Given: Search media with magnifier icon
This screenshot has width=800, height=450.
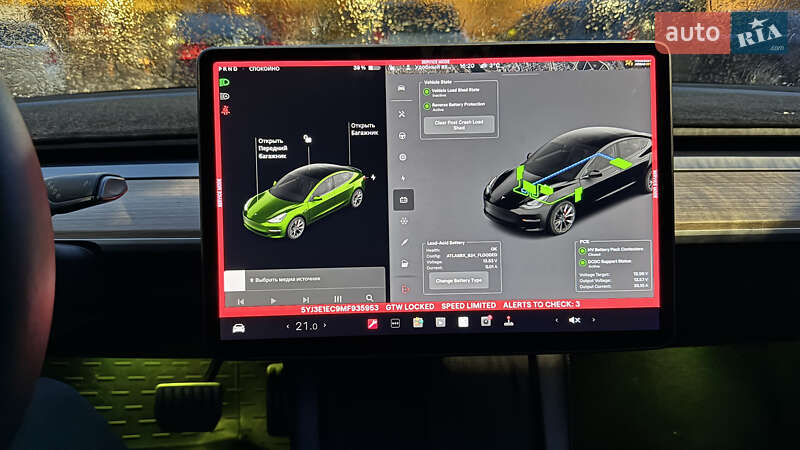Looking at the screenshot, I should pos(369,298).
